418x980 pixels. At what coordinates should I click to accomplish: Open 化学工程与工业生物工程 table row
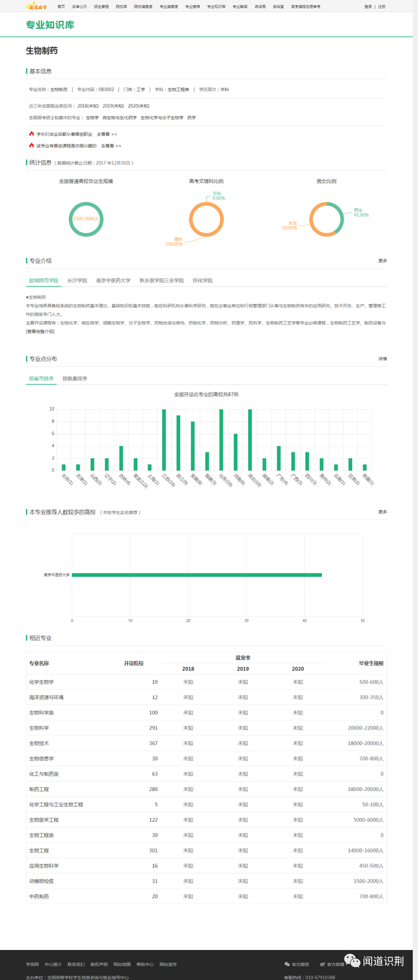click(x=206, y=805)
